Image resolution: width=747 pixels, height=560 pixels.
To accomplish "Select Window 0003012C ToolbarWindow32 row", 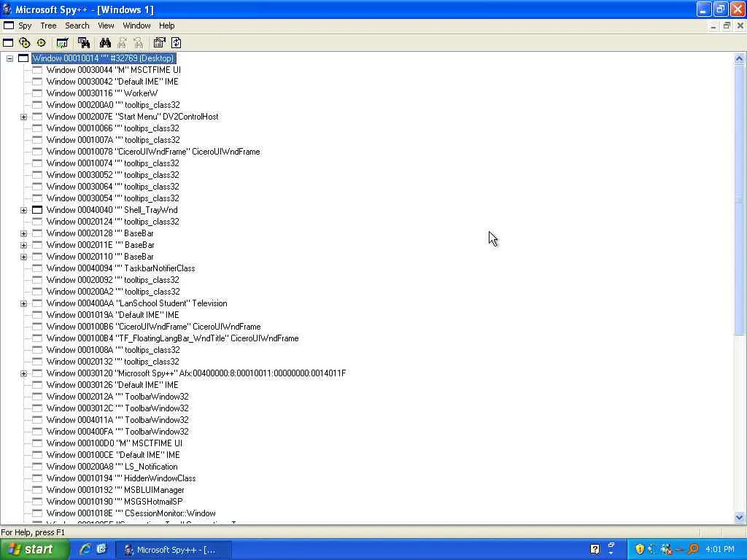I will click(x=117, y=408).
